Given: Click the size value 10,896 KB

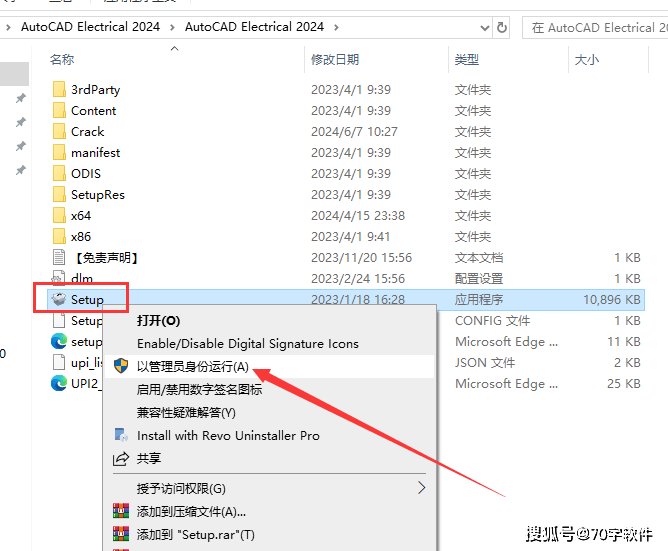Looking at the screenshot, I should point(612,300).
